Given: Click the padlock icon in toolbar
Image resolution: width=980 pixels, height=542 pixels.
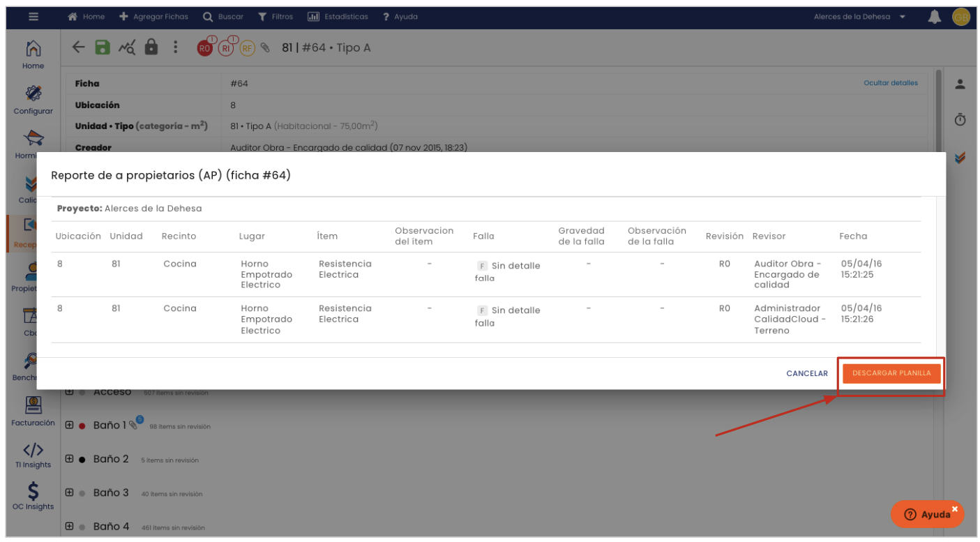Looking at the screenshot, I should coord(151,47).
